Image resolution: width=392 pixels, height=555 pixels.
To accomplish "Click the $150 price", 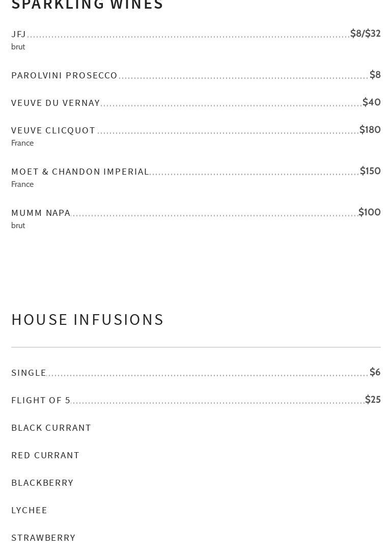I will (x=370, y=171).
